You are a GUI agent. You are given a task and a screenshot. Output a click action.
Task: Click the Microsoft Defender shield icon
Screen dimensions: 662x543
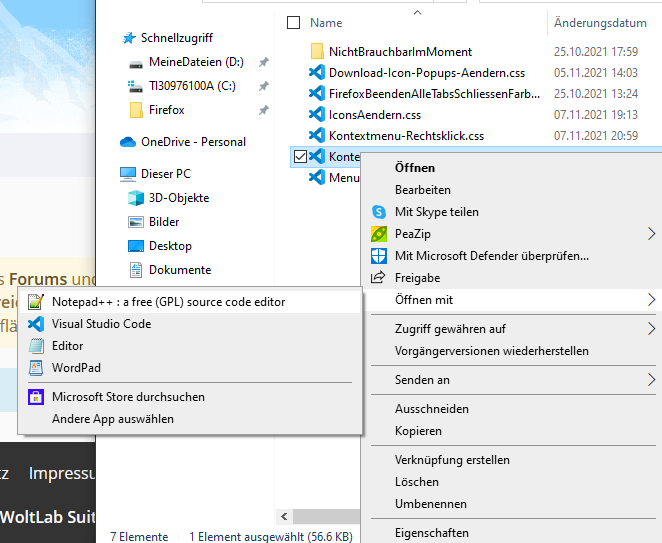tap(379, 256)
